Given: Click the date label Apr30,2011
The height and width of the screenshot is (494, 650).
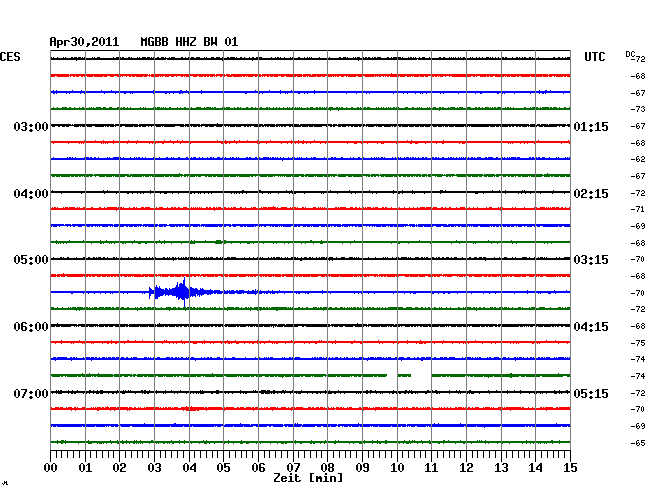Looking at the screenshot, I should coord(84,42).
